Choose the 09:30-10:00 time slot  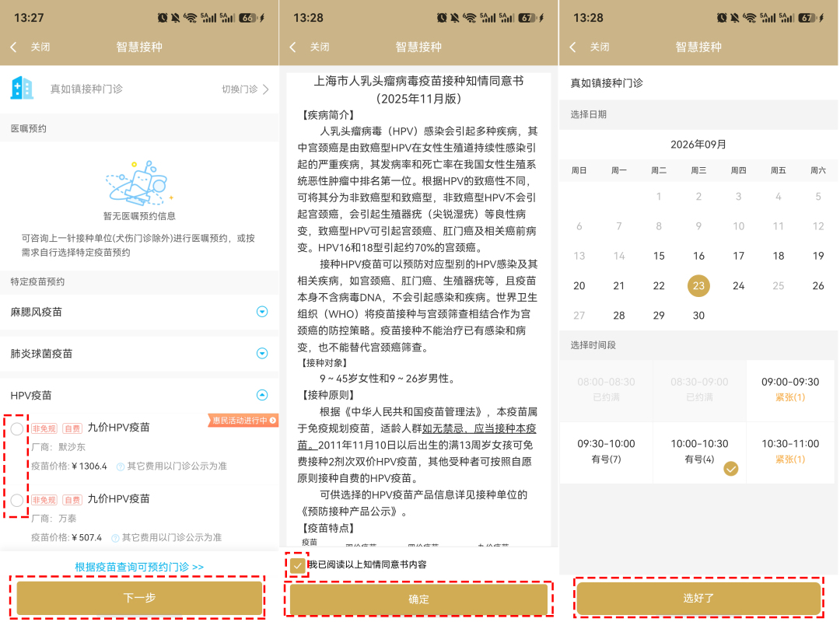[606, 451]
